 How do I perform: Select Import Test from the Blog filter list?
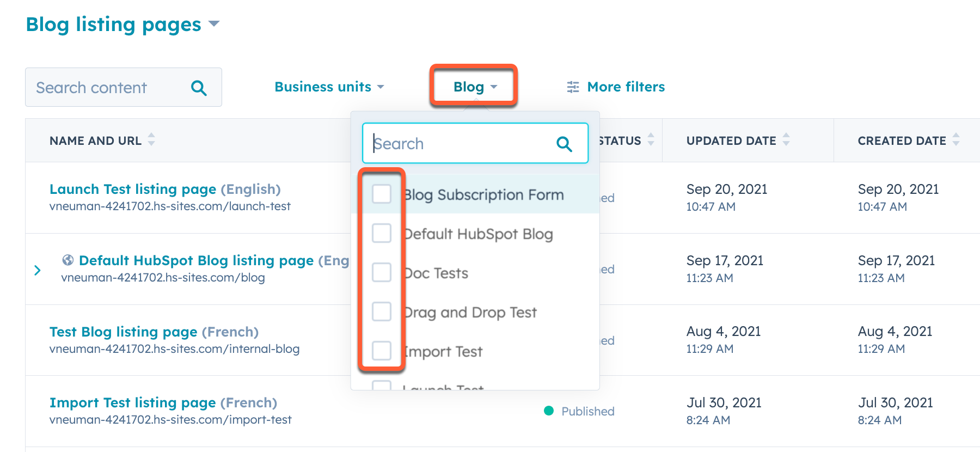(382, 351)
